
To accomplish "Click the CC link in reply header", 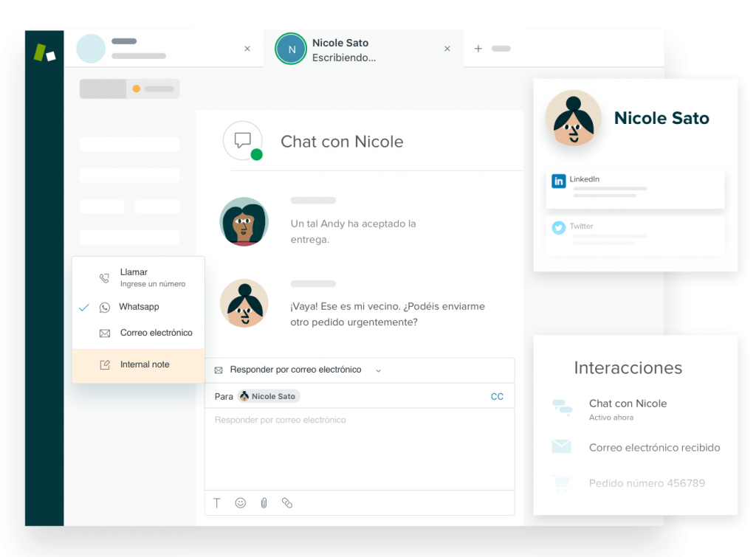I will [x=497, y=396].
